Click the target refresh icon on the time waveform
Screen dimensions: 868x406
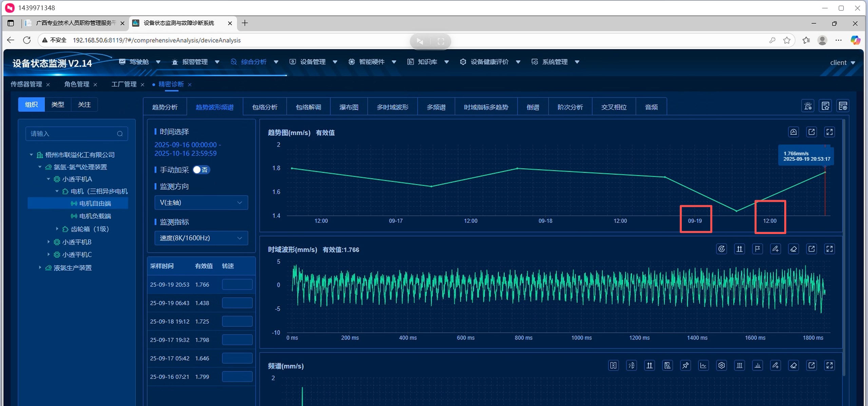[721, 249]
